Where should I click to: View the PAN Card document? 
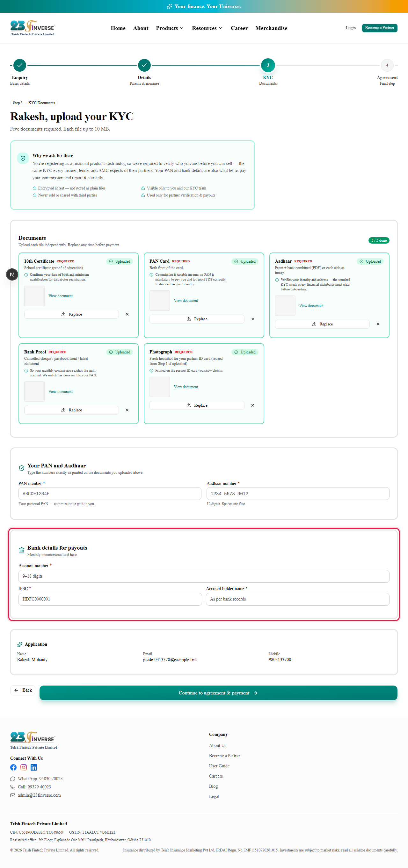[x=186, y=301]
